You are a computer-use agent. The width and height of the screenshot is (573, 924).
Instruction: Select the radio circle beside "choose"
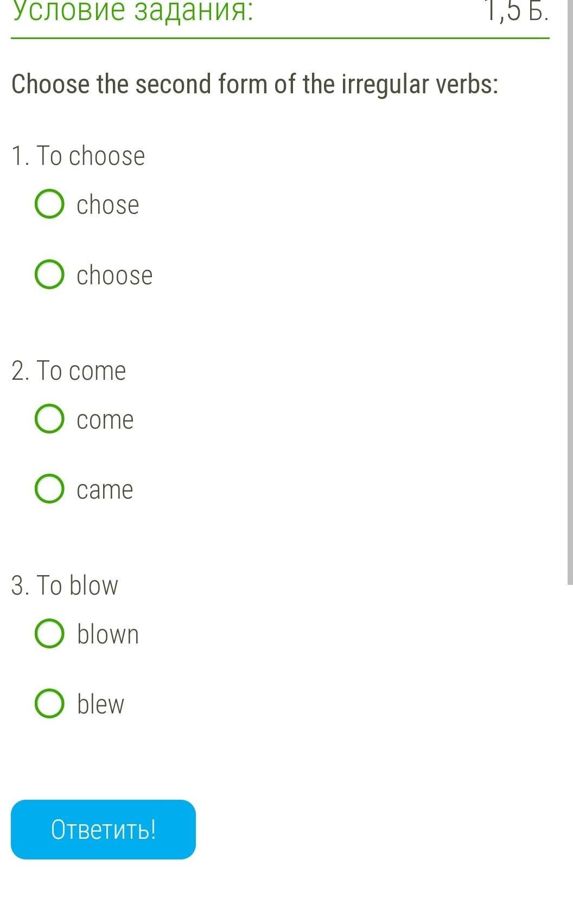pos(49,274)
